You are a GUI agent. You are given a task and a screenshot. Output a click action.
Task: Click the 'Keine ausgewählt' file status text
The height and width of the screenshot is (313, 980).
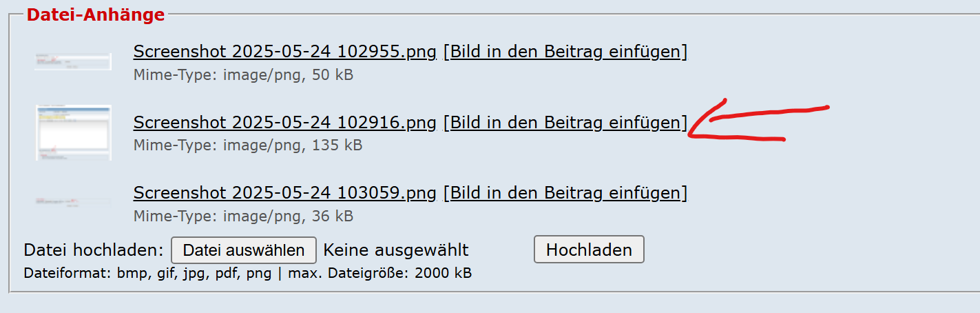coord(396,250)
